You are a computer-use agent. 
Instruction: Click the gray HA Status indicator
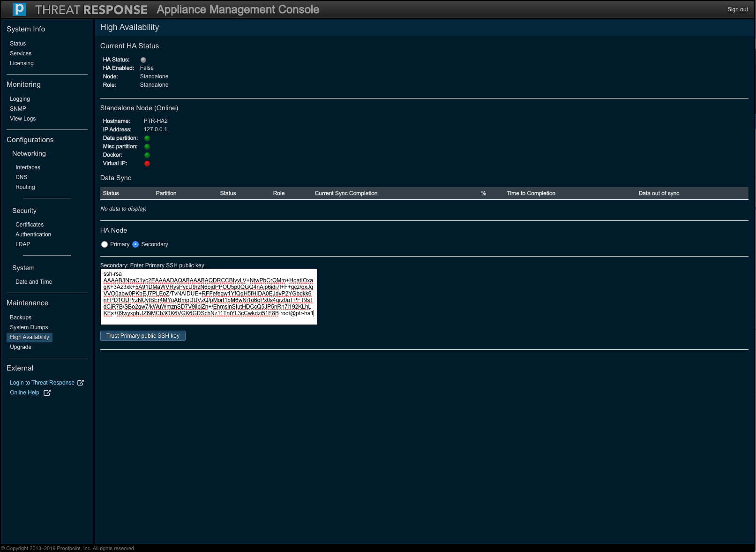click(143, 60)
